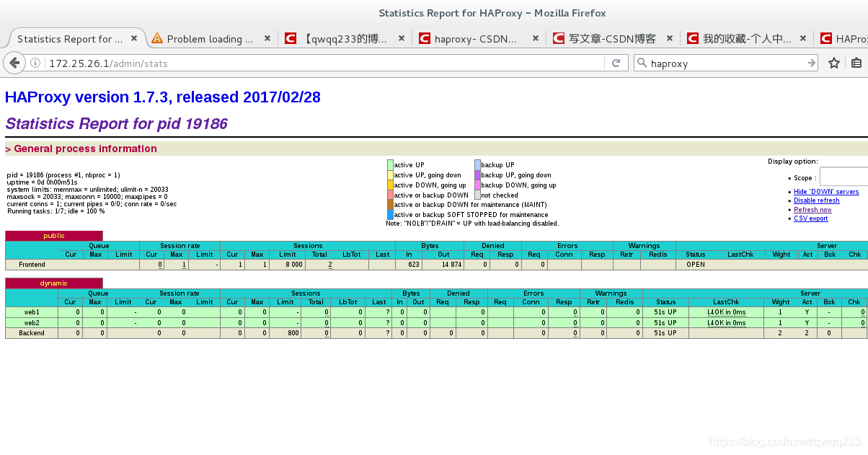Click CSDN favicon on haproxy- CSDN tab
Viewport: 868px width, 455px height.
425,39
